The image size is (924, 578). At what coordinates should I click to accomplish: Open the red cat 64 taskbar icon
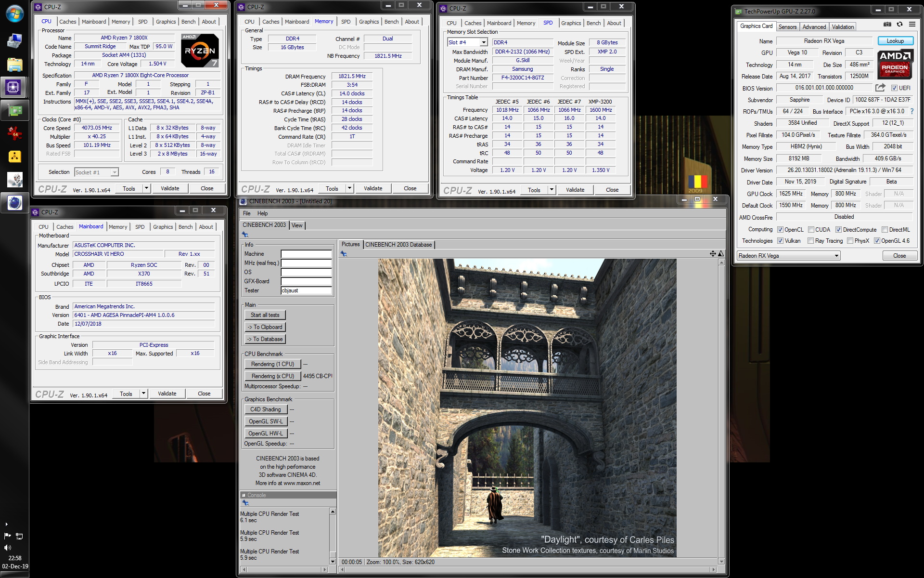[14, 133]
